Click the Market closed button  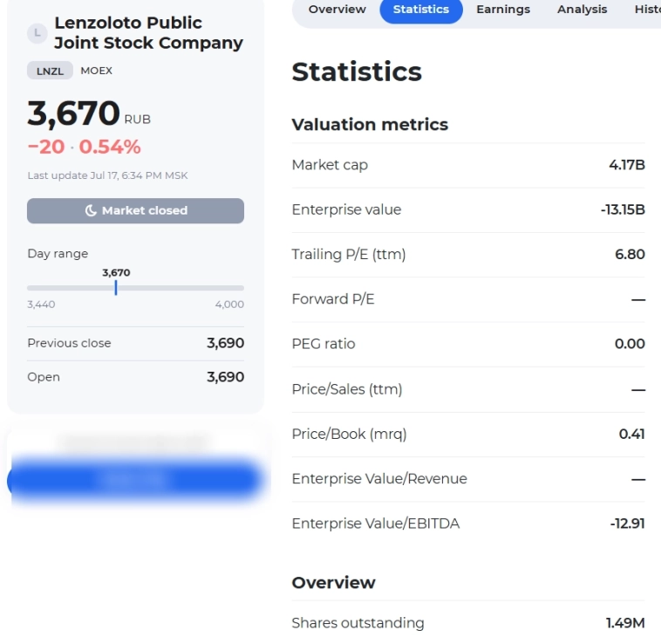135,210
